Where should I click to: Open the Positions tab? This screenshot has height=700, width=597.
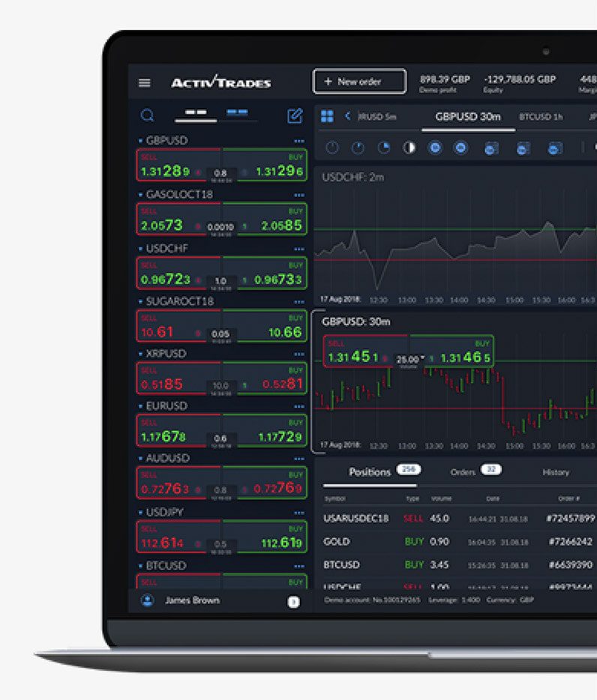click(x=370, y=472)
